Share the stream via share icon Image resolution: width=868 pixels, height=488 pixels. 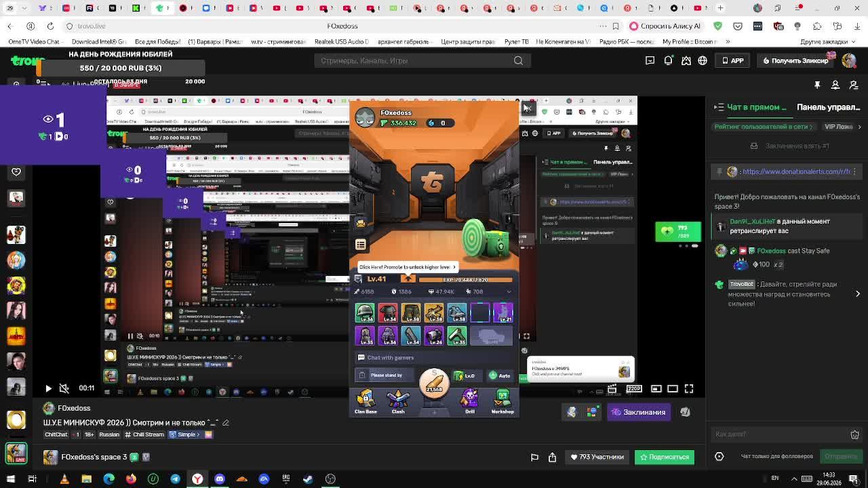pos(552,457)
